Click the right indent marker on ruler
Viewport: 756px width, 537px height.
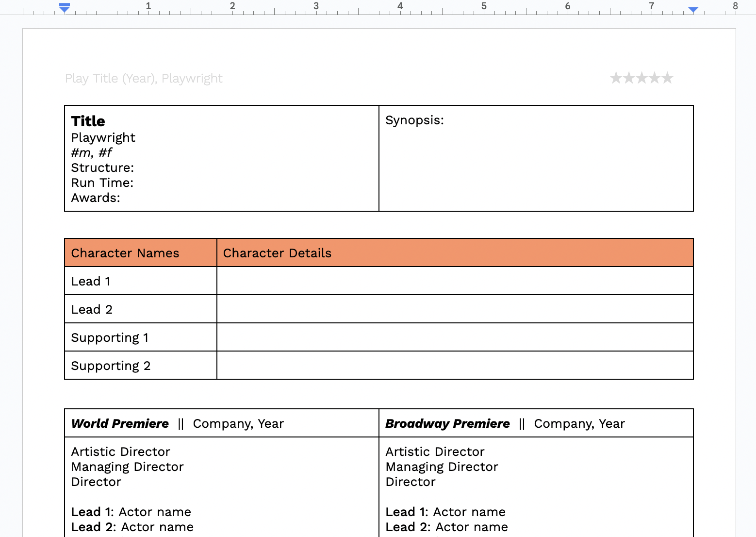[x=693, y=10]
